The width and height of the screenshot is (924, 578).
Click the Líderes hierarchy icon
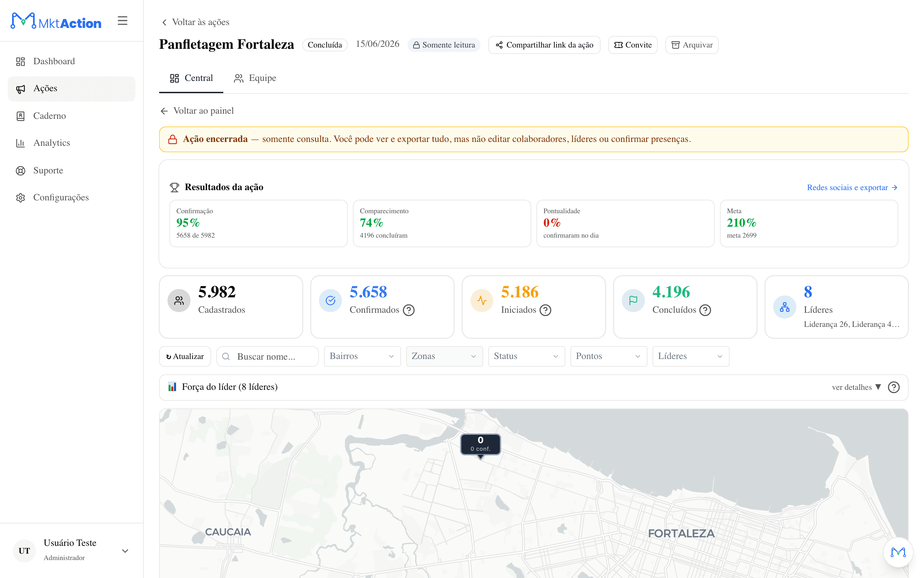(785, 307)
